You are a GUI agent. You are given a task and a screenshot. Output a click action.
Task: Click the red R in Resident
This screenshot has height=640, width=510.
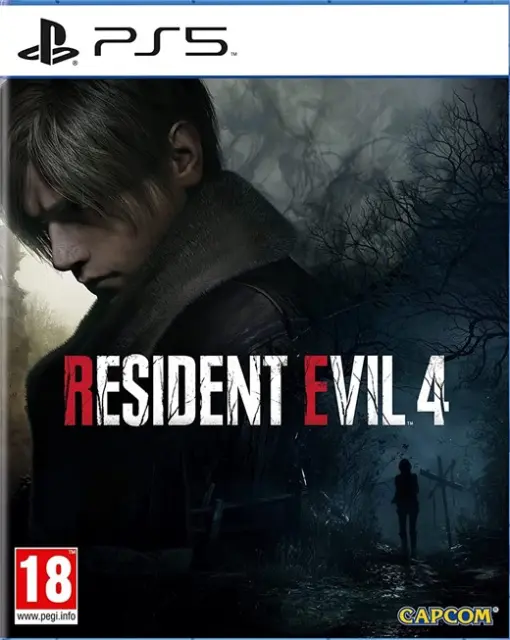79,391
